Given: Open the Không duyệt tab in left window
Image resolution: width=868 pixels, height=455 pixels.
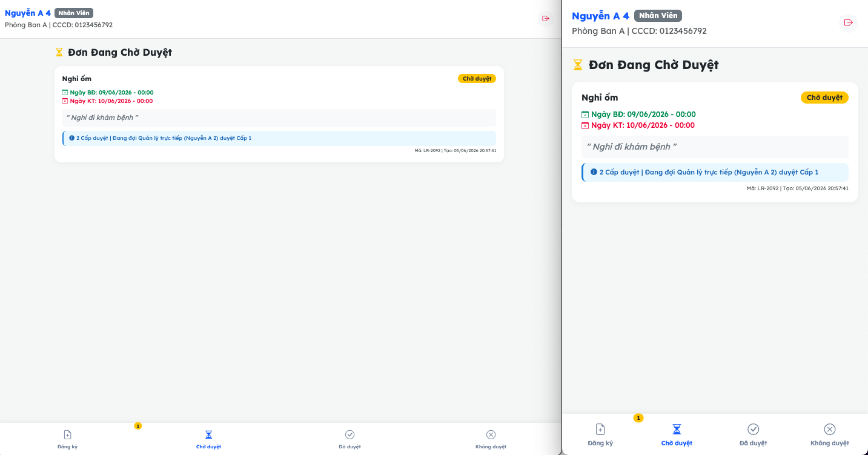Looking at the screenshot, I should pyautogui.click(x=491, y=439).
